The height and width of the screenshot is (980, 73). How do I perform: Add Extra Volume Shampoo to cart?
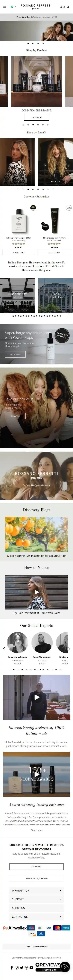pyautogui.click(x=19, y=253)
